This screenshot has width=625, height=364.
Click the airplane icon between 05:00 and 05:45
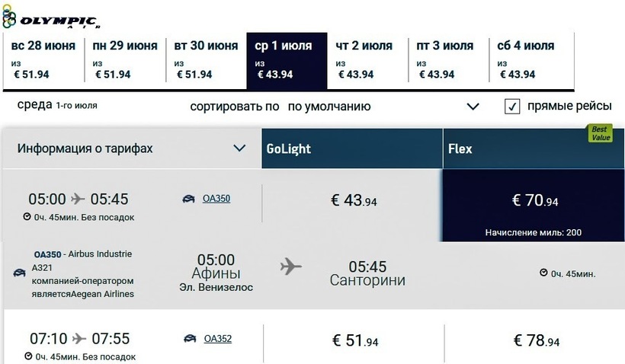point(78,200)
